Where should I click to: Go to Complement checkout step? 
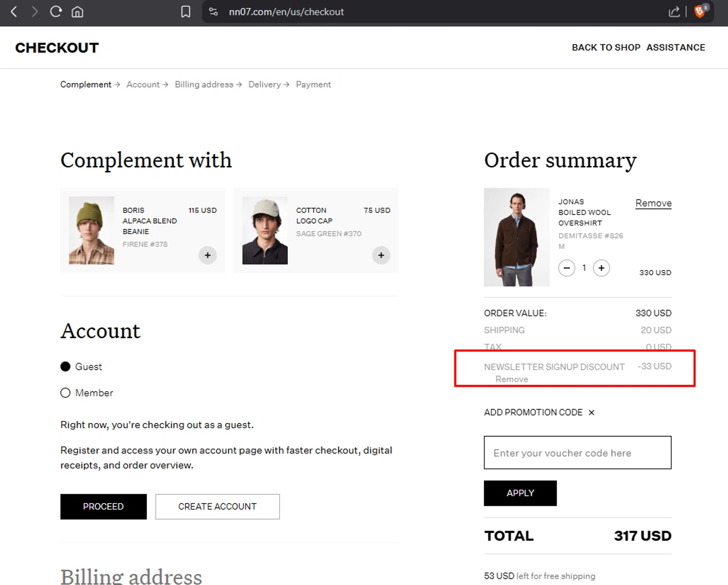[x=86, y=84]
